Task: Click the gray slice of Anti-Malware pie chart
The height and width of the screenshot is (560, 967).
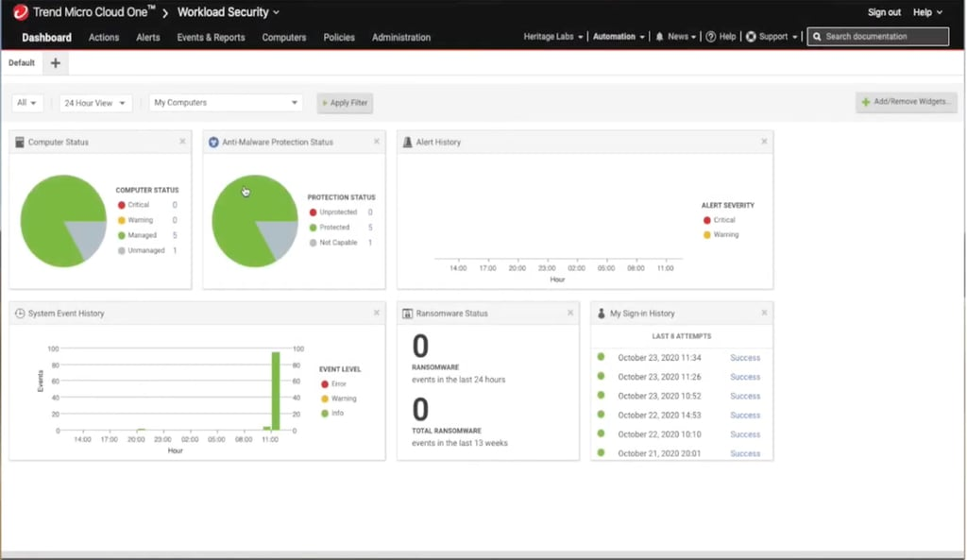Action: (280, 237)
